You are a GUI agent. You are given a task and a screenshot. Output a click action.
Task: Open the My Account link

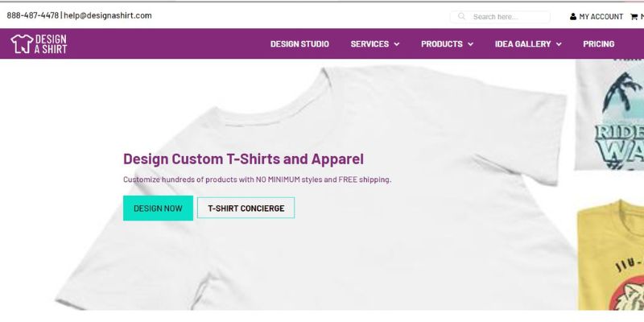pyautogui.click(x=601, y=17)
